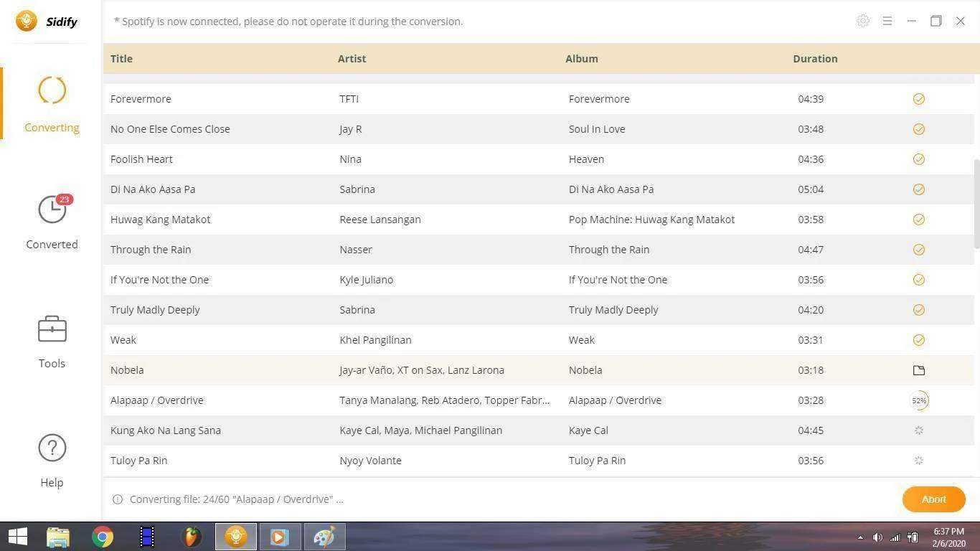Click completed checkmark for Foolish Heart
The image size is (980, 551).
coord(919,159)
